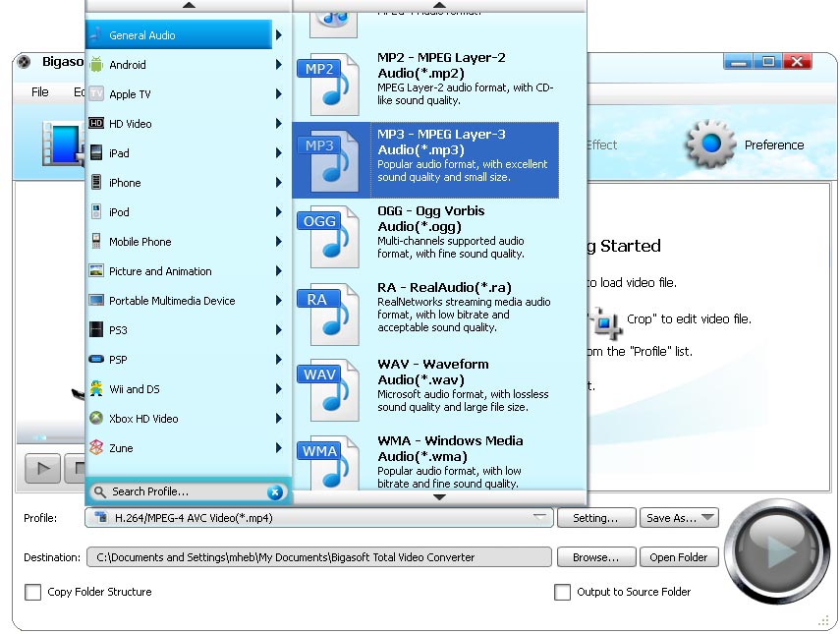Enable Copy Folder Structure checkbox
The height and width of the screenshot is (634, 840).
(x=33, y=592)
